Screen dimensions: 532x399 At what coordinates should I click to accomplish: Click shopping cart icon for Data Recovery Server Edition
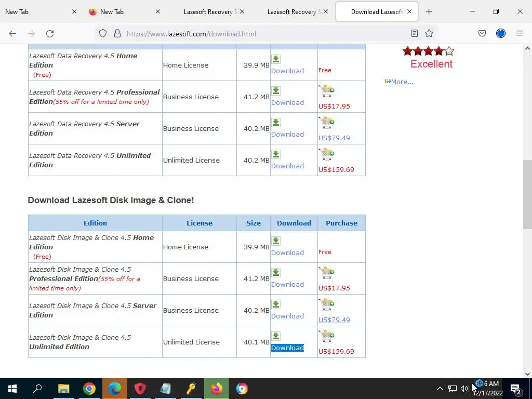(x=326, y=123)
